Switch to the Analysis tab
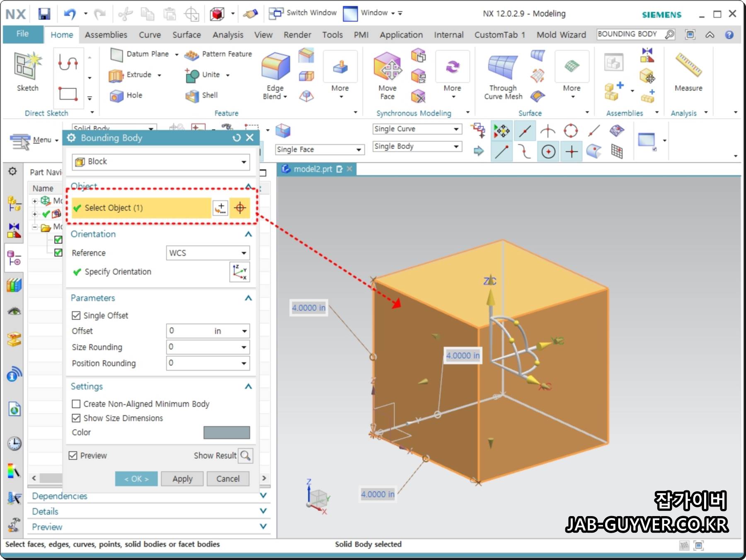The width and height of the screenshot is (746, 560). pos(228,35)
